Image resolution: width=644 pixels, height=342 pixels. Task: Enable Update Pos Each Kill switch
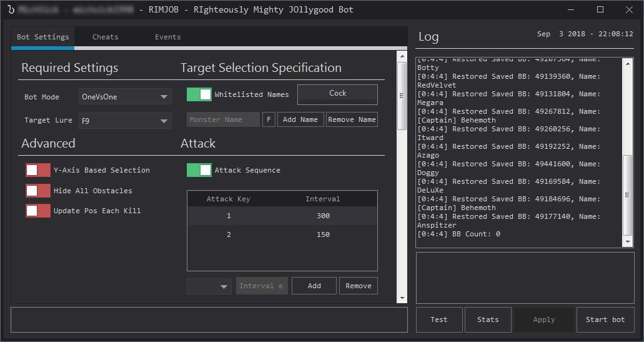tap(38, 211)
